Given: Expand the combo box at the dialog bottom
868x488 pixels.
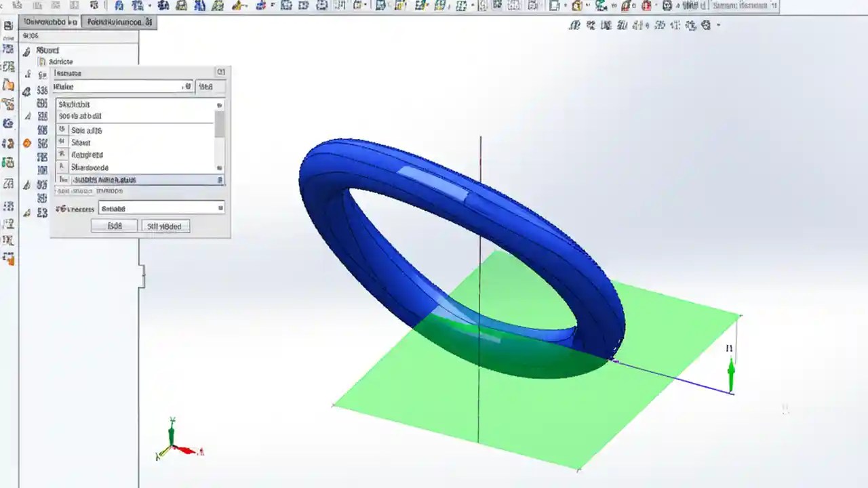Looking at the screenshot, I should (221, 207).
